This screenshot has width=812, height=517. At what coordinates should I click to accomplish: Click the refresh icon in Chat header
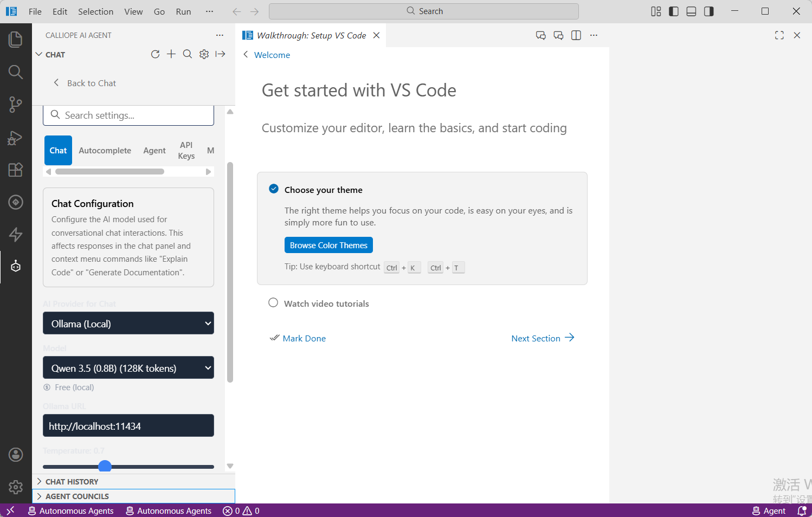(x=155, y=54)
